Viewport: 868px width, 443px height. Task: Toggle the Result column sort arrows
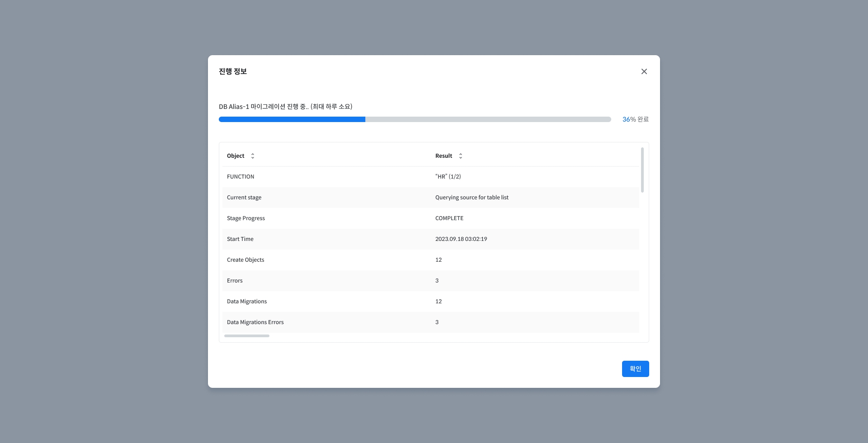(461, 156)
